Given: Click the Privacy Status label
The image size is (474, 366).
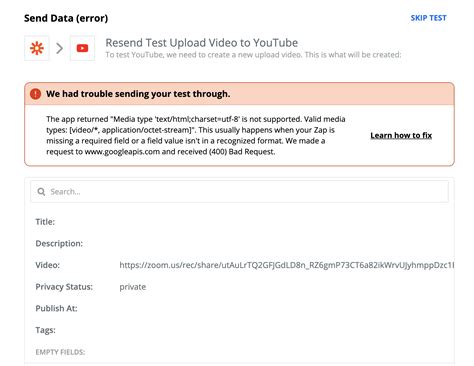Looking at the screenshot, I should 64,287.
